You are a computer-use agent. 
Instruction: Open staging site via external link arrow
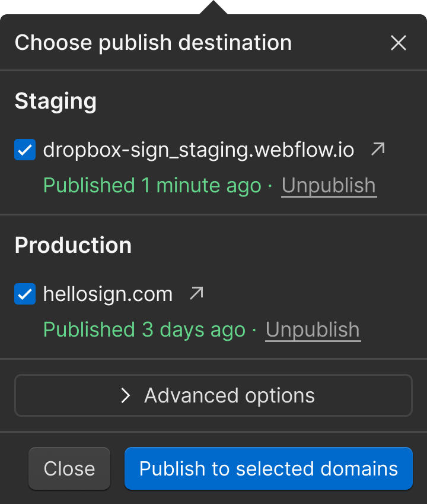tap(378, 149)
